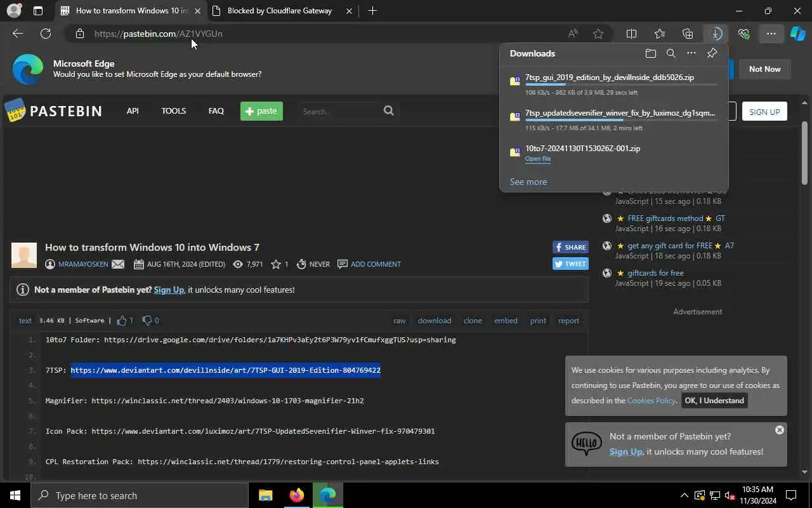Open FREE giftcards method paste link
Viewport: 812px width, 508px height.
(665, 218)
